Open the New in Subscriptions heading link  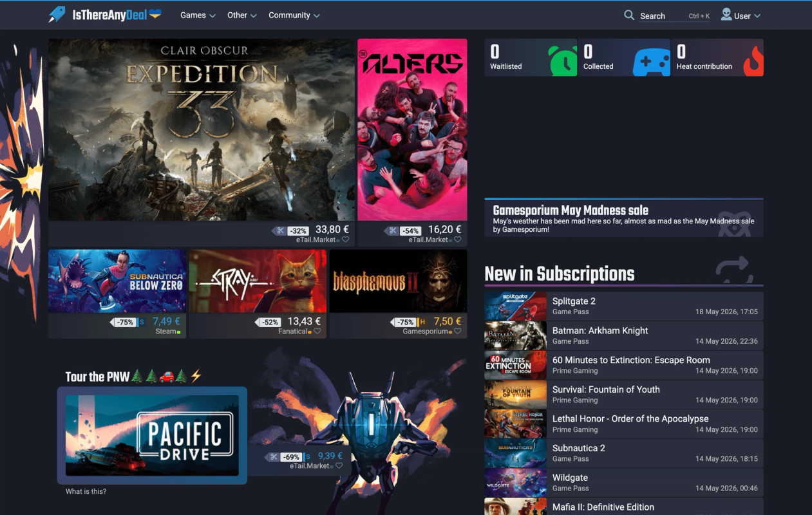[x=560, y=274]
